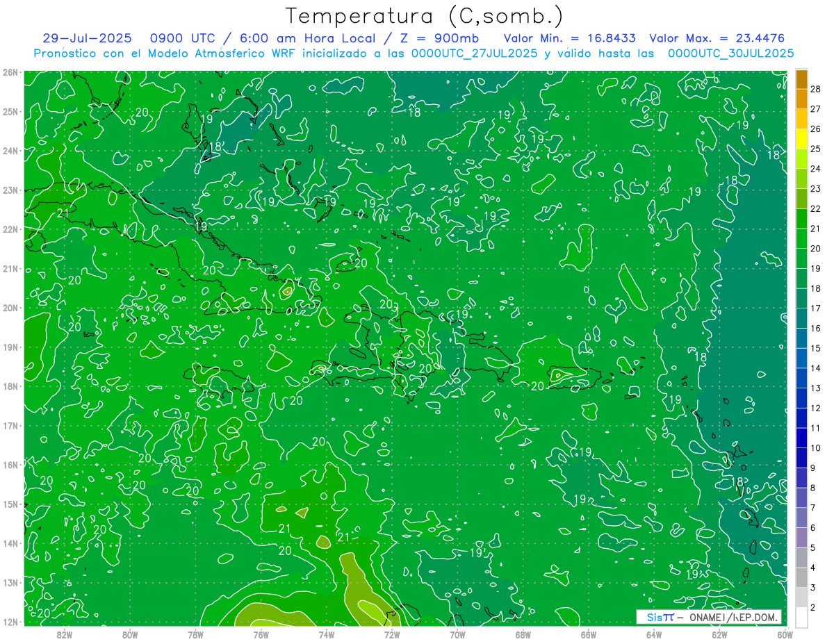Click the '80W' longitude axis label
The height and width of the screenshot is (644, 834).
(129, 634)
